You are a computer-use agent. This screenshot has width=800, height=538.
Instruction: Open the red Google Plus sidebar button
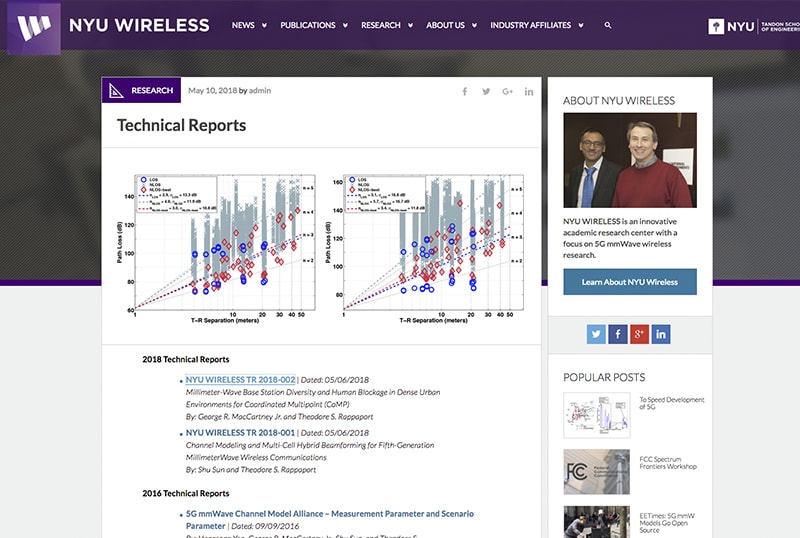(640, 334)
